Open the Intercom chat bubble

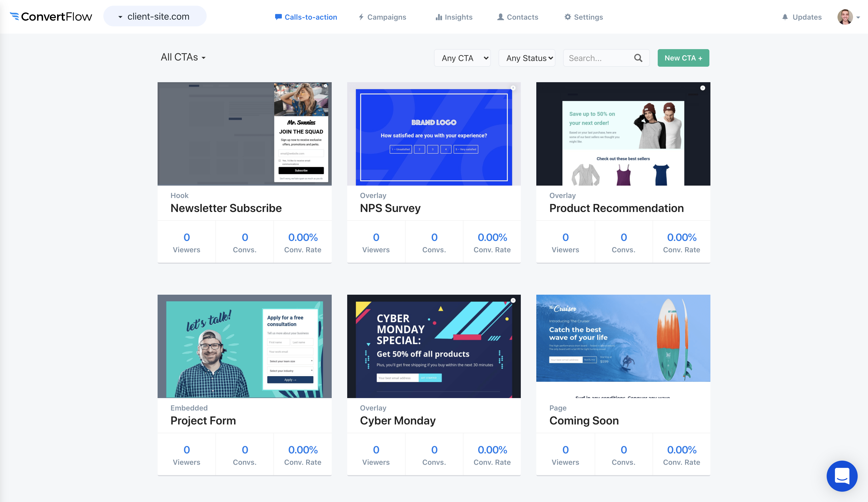pos(842,476)
